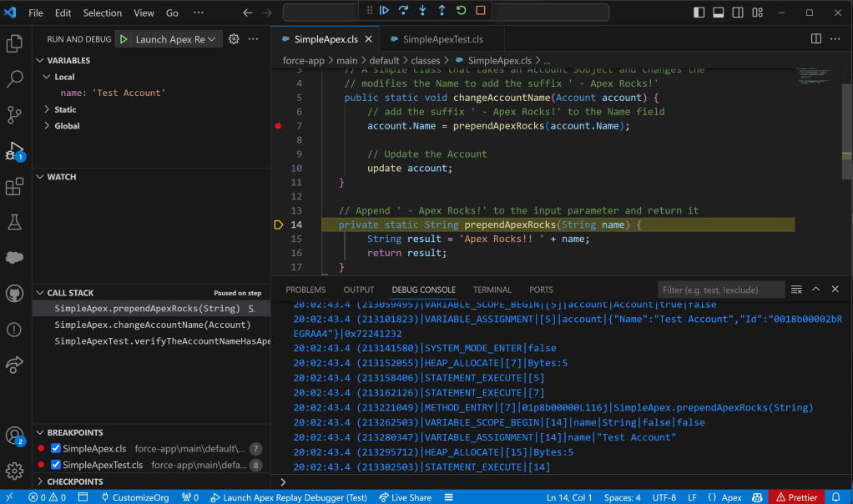This screenshot has height=504, width=853.
Task: Open Source Control view
Action: click(x=14, y=115)
